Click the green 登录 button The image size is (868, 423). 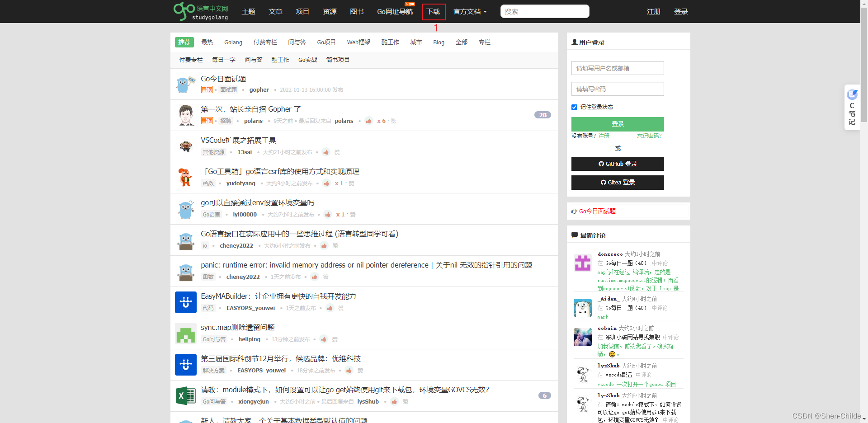pyautogui.click(x=617, y=124)
